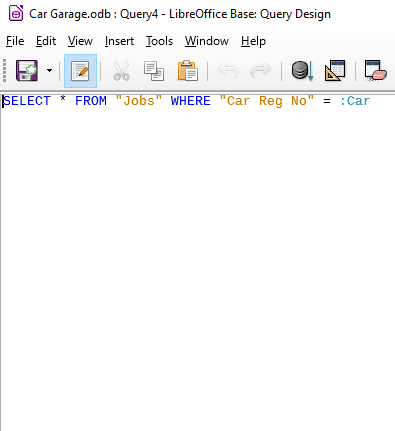
Task: Click the "Car Reg No" field name
Action: (x=267, y=101)
